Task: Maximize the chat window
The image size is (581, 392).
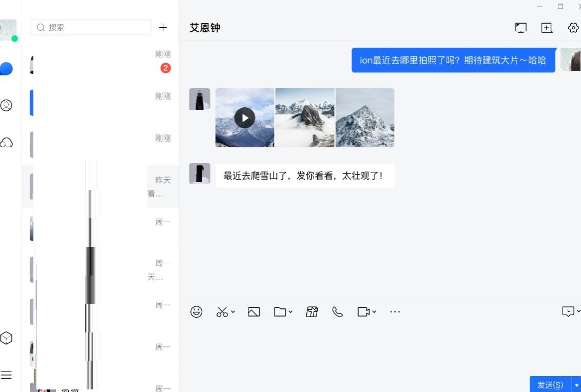Action: pyautogui.click(x=560, y=7)
